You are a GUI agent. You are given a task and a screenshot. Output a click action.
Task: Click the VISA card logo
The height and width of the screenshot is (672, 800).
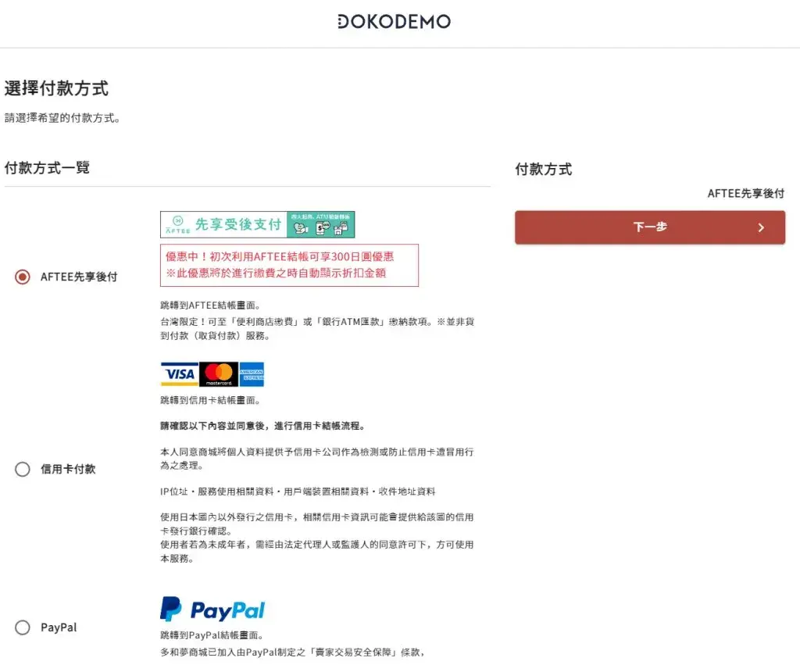(180, 374)
